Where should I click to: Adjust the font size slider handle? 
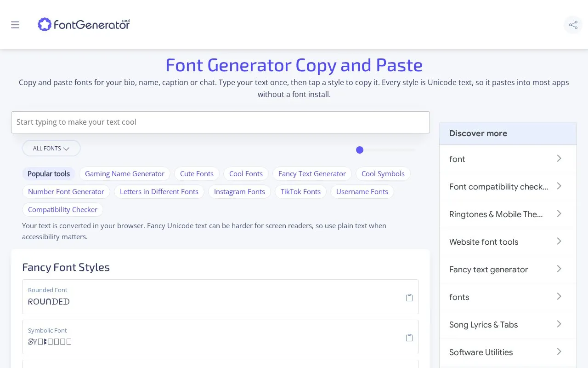360,150
